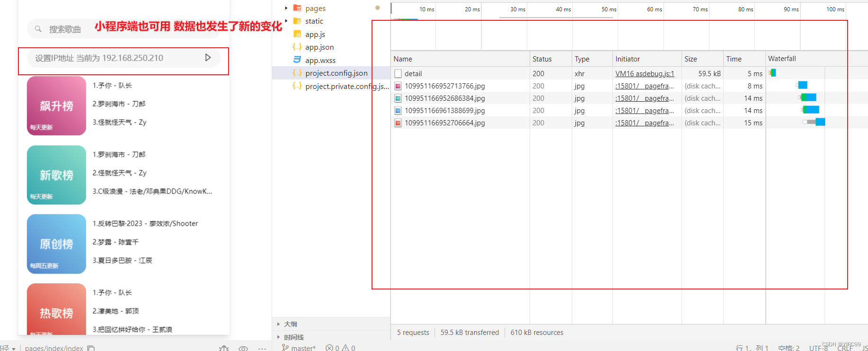This screenshot has width=868, height=351.
Task: Click the Waterfall column header
Action: coord(817,59)
